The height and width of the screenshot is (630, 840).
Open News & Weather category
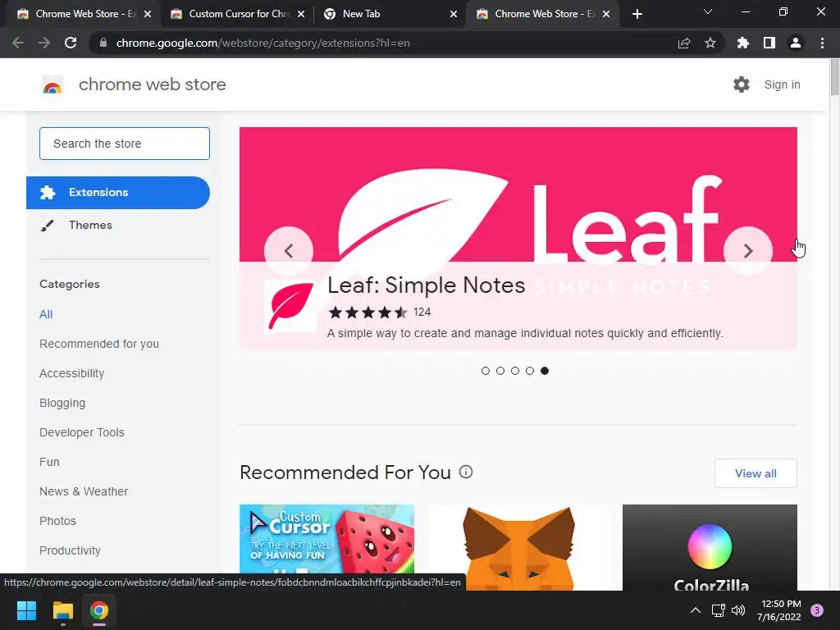point(84,491)
